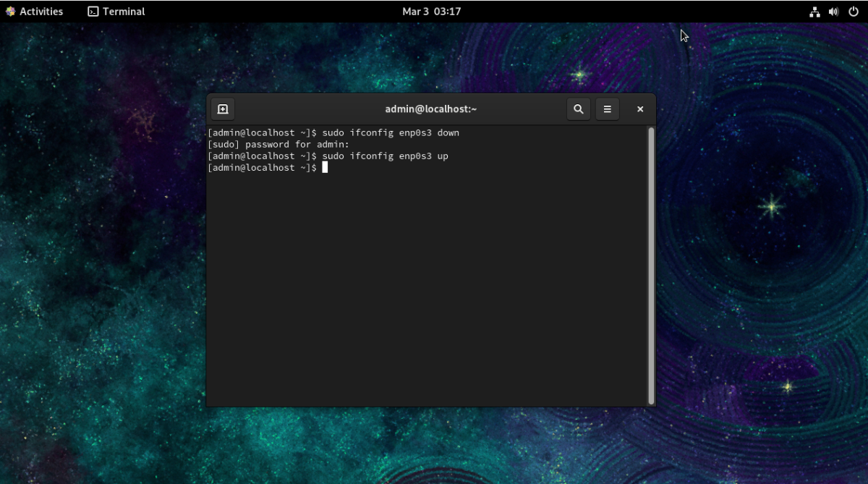
Task: Open a new terminal tab
Action: 223,109
